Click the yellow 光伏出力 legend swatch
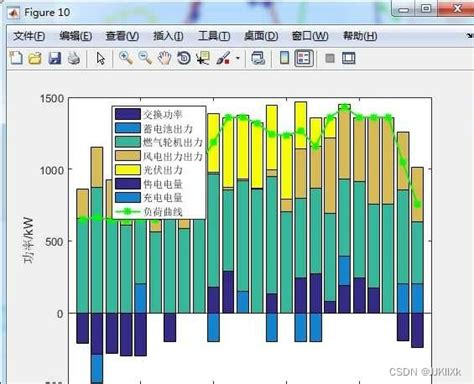Screen dimensions: 474x384 128,170
